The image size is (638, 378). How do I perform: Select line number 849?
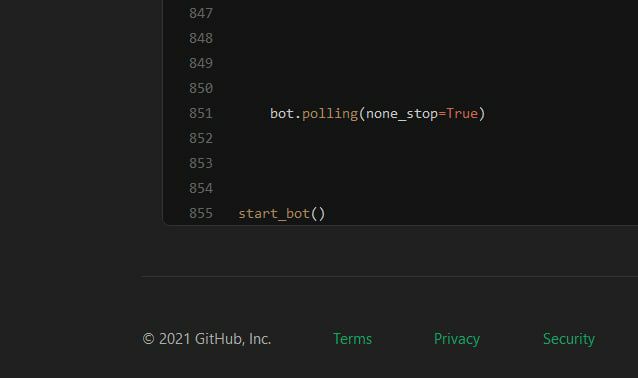click(x=201, y=63)
